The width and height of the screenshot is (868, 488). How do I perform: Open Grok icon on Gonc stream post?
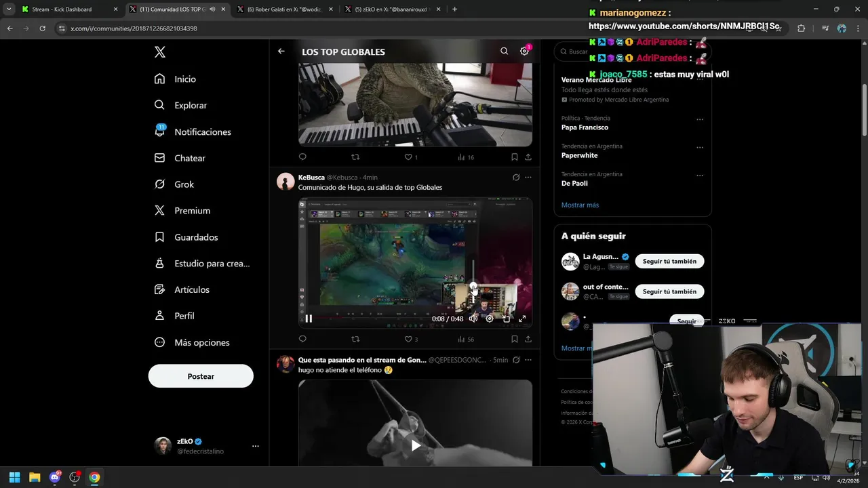516,360
